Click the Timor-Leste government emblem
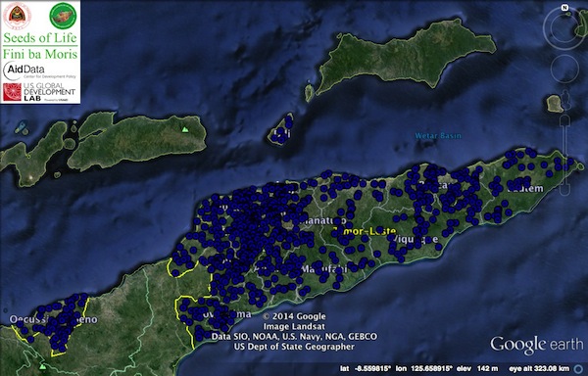 [x=17, y=15]
